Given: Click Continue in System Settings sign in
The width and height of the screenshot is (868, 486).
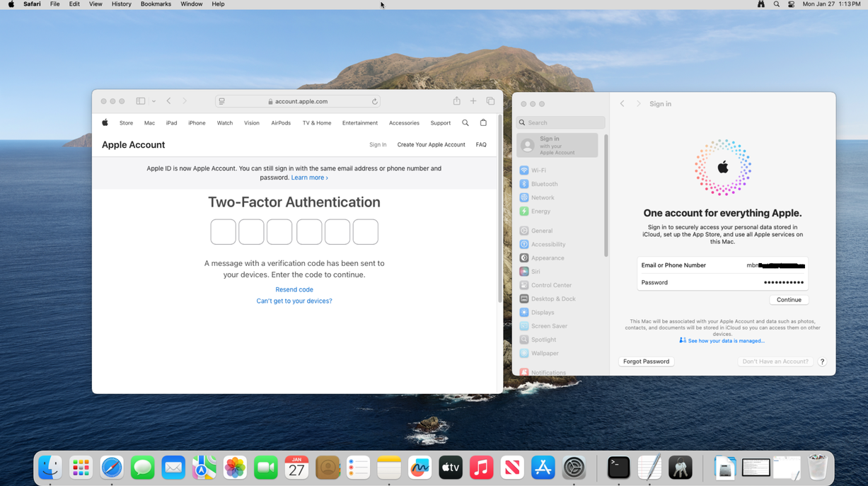Looking at the screenshot, I should coord(789,300).
